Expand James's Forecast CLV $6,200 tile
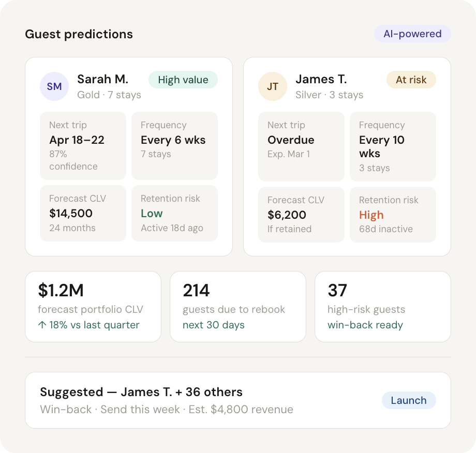The image size is (476, 453). coord(301,215)
